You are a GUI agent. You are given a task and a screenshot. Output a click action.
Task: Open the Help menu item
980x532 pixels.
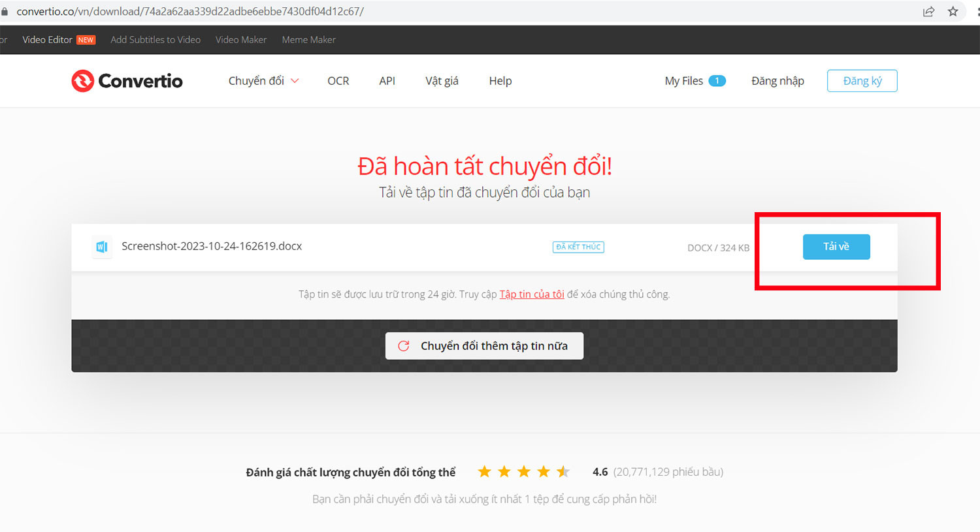500,81
